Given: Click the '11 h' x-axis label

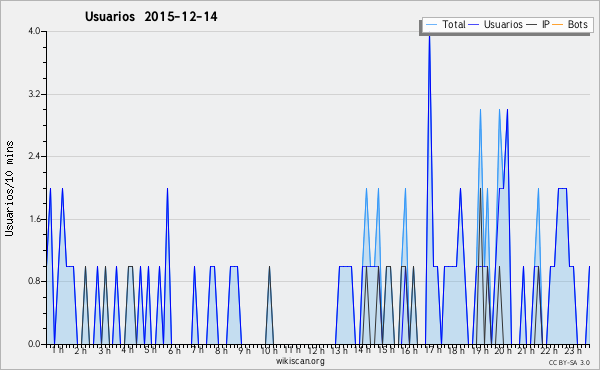Looking at the screenshot, I should click(x=292, y=350).
